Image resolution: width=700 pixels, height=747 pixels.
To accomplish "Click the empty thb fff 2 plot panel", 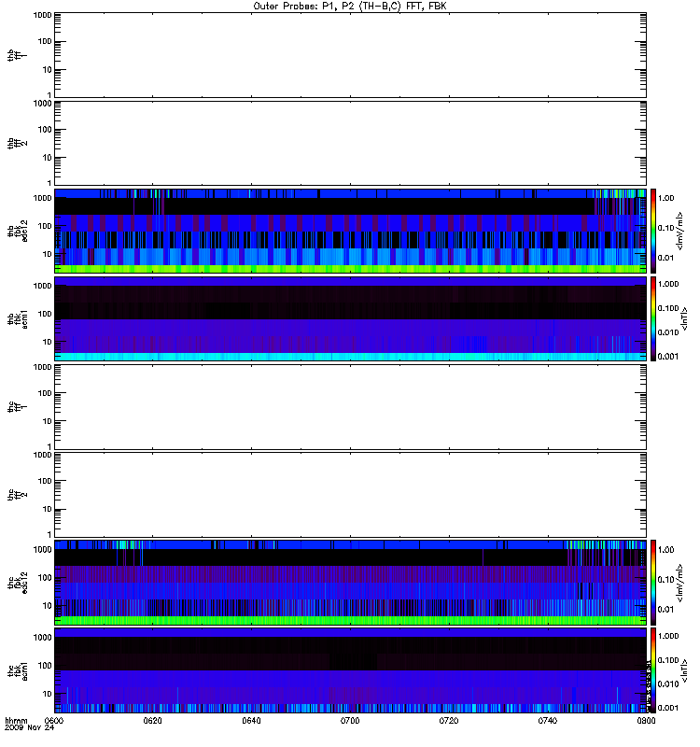I will pyautogui.click(x=350, y=144).
